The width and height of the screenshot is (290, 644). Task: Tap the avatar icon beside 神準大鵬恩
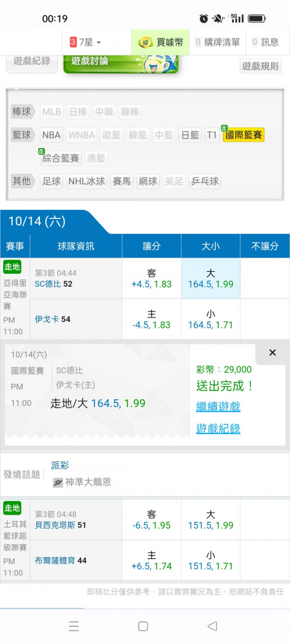(x=58, y=482)
